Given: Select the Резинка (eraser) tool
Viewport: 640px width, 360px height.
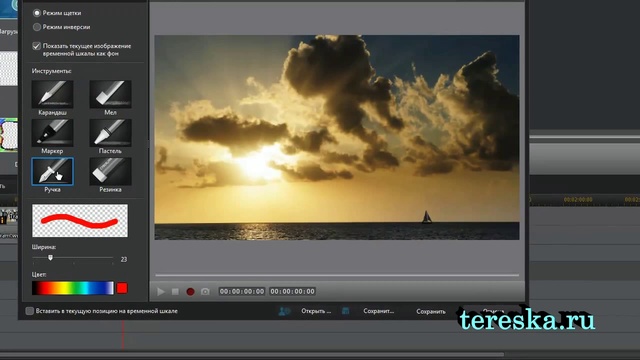Looking at the screenshot, I should tap(110, 171).
